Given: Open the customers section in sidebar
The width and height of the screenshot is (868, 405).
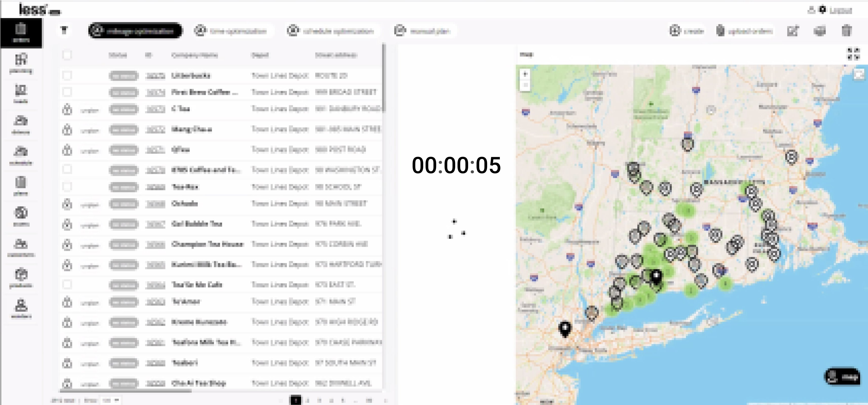Looking at the screenshot, I should tap(21, 247).
